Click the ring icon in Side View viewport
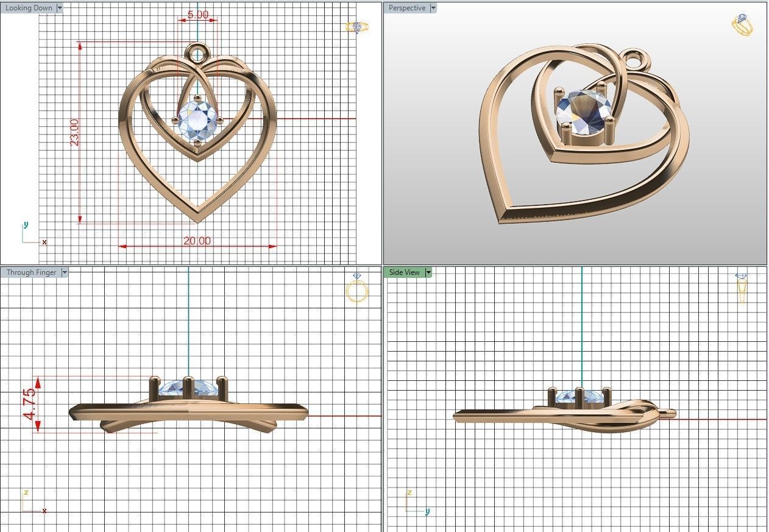Screen dimensions: 769x532 coord(742,288)
